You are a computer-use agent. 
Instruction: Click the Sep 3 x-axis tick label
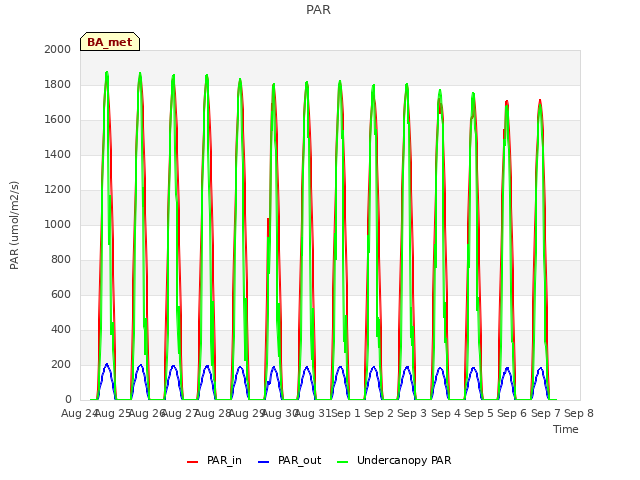pyautogui.click(x=412, y=413)
